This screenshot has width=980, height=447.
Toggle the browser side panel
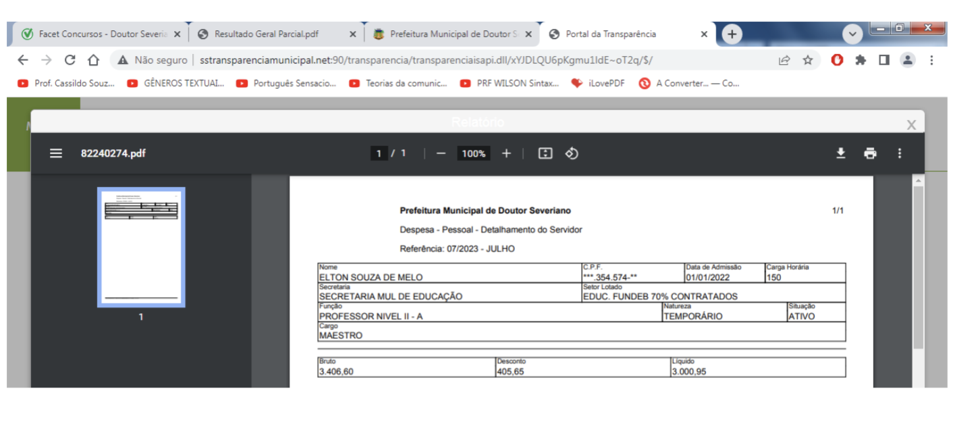(x=883, y=60)
